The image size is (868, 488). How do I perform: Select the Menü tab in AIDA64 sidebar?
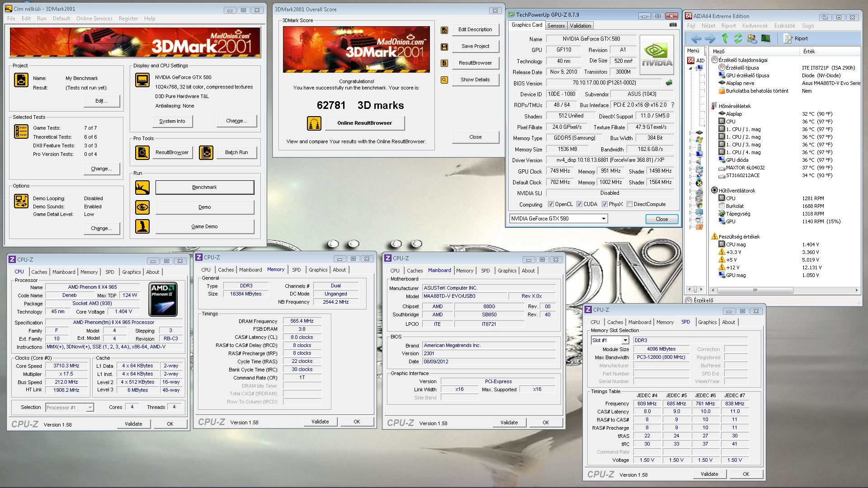(693, 51)
